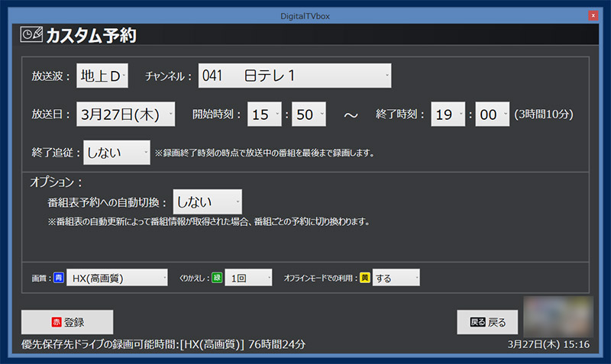The image size is (611, 364).
Task: Click the 戻る back button
Action: click(x=487, y=322)
